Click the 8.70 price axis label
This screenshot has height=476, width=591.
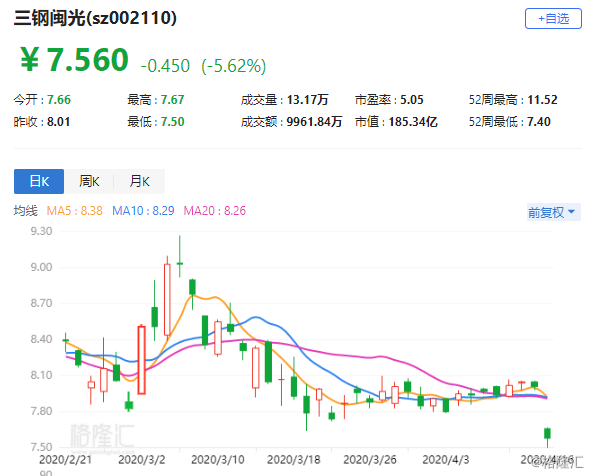(x=41, y=303)
